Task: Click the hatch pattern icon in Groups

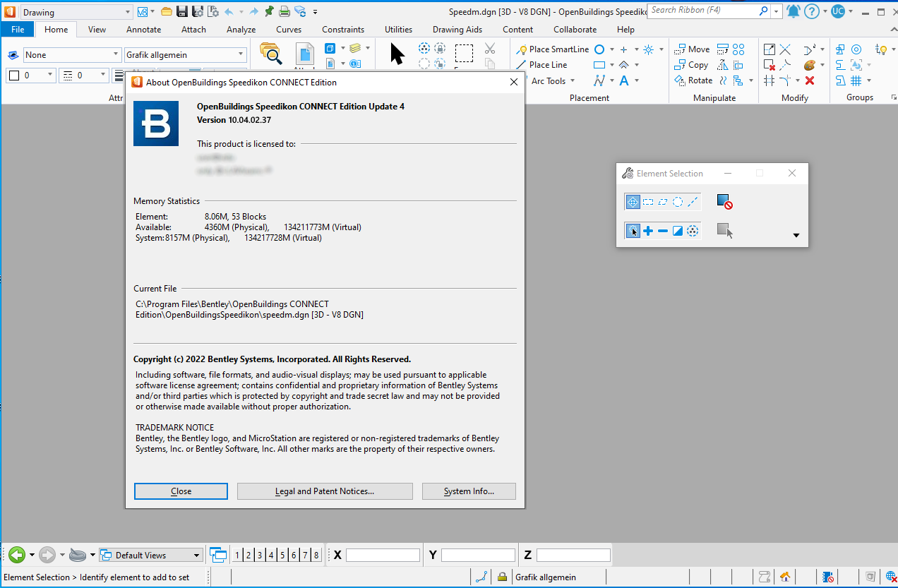Action: pyautogui.click(x=856, y=80)
